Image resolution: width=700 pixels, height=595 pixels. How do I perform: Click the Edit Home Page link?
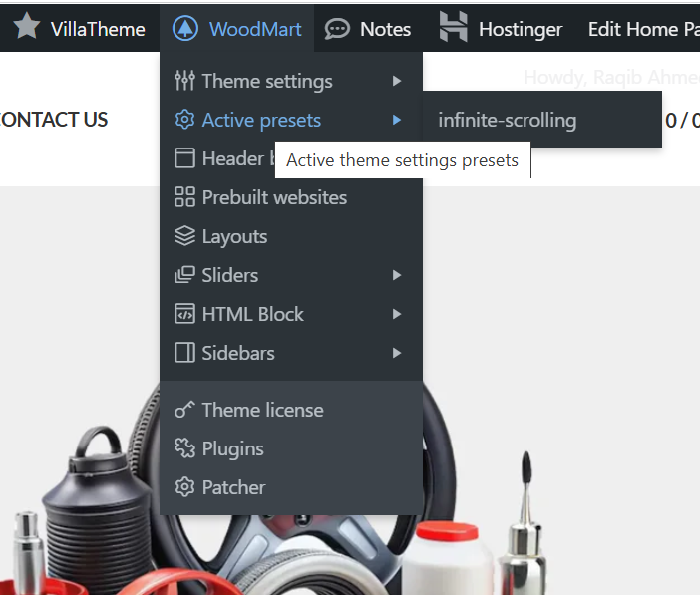point(643,30)
